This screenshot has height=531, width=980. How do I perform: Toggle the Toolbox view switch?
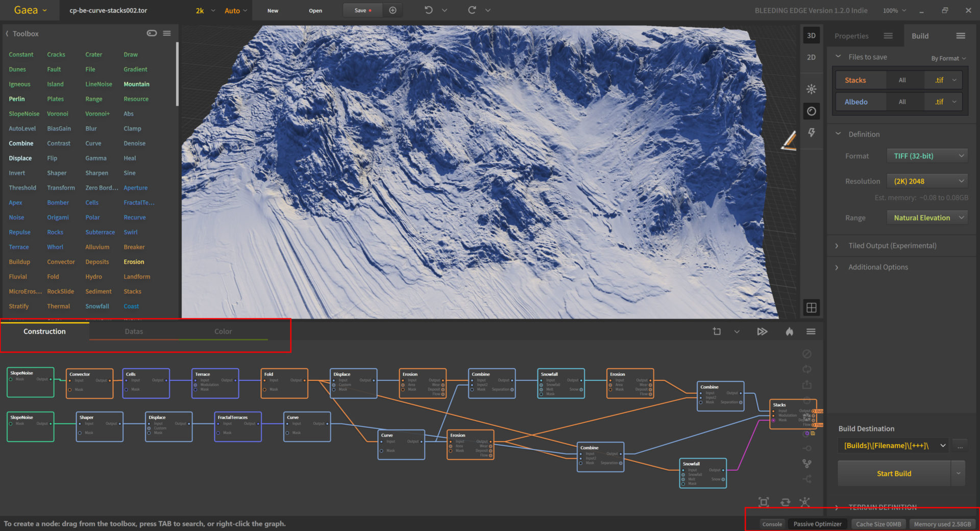[x=152, y=33]
